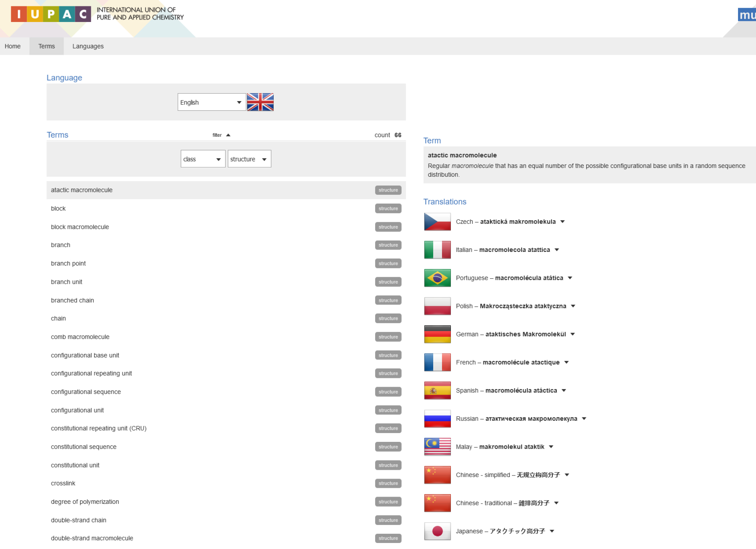
Task: Click the German flag icon
Action: click(x=437, y=334)
